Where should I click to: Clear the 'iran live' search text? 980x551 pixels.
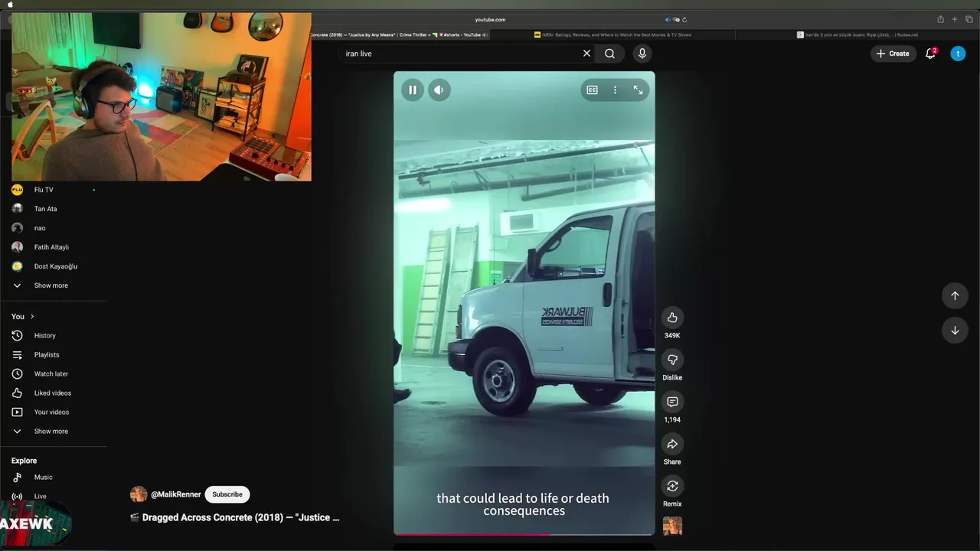click(586, 54)
